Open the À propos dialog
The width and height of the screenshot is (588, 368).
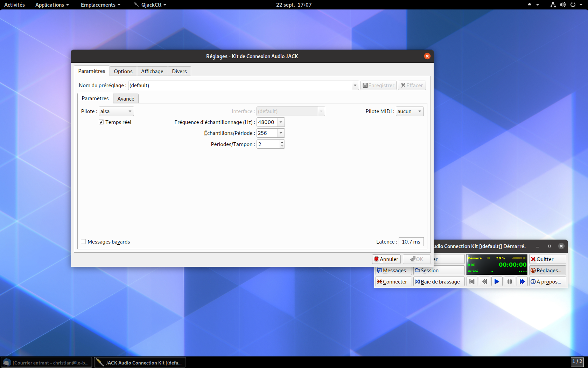point(547,281)
